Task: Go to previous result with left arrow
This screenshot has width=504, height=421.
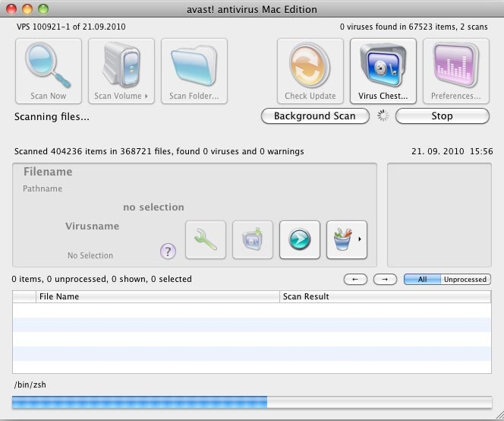Action: pyautogui.click(x=355, y=280)
